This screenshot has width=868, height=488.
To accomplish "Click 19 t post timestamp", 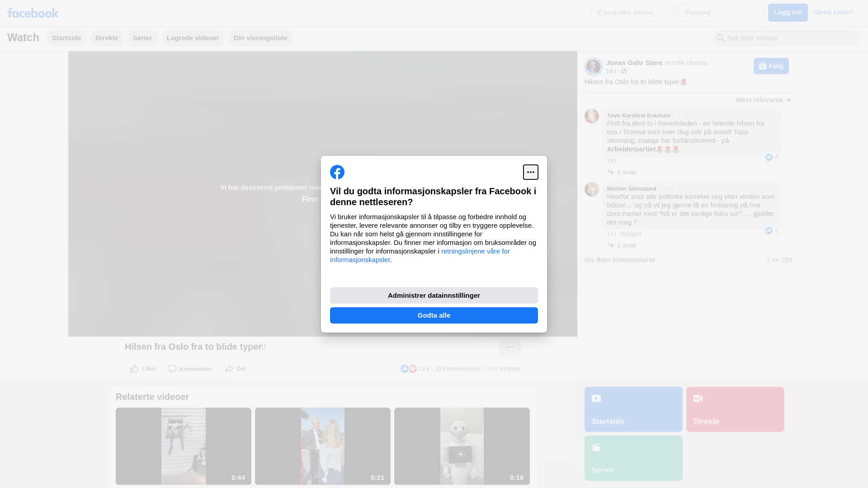I will point(611,71).
